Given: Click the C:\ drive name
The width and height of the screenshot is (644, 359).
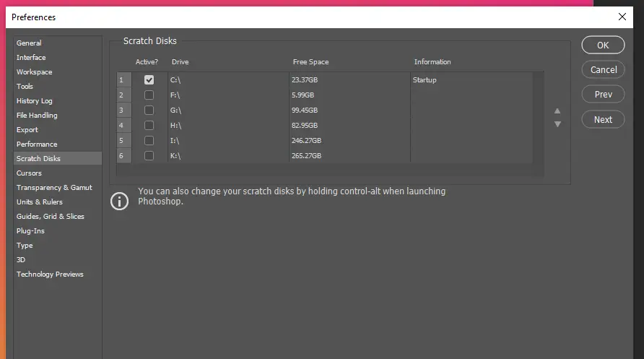Looking at the screenshot, I should point(175,80).
